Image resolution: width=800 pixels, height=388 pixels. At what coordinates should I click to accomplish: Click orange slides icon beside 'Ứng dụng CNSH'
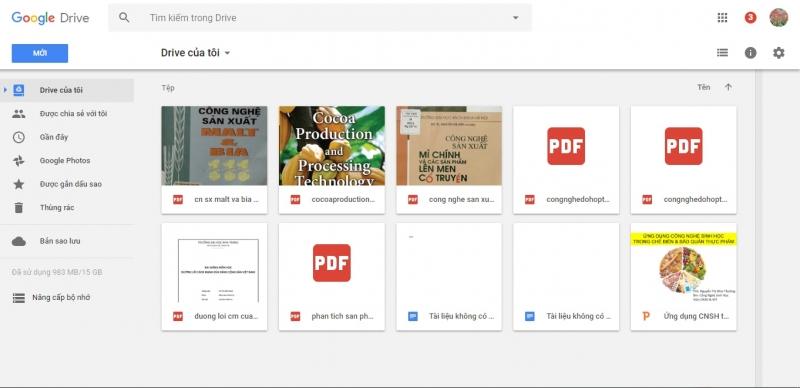point(646,317)
